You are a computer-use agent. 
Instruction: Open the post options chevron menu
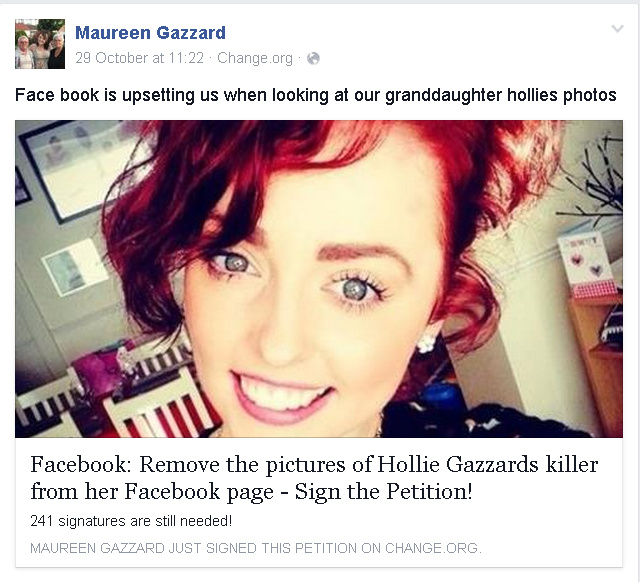[617, 29]
